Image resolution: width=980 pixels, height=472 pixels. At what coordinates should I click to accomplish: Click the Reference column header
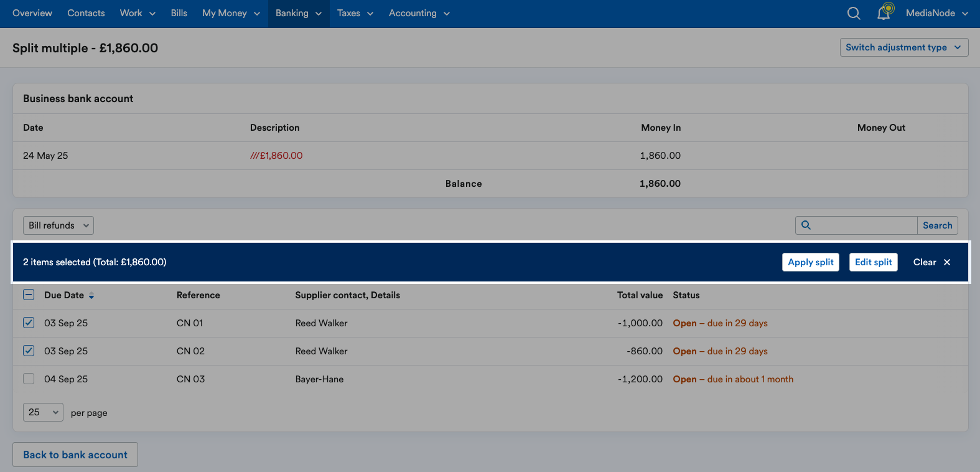[198, 295]
